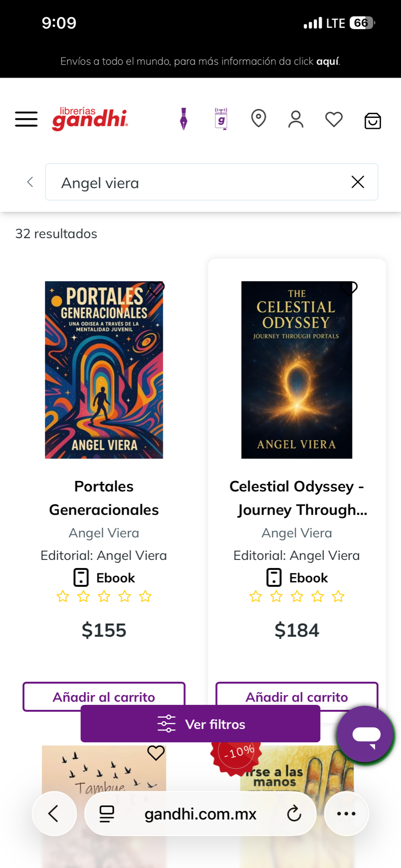401x868 pixels.
Task: Tap the Librerías Gandhi logo
Action: (x=90, y=118)
